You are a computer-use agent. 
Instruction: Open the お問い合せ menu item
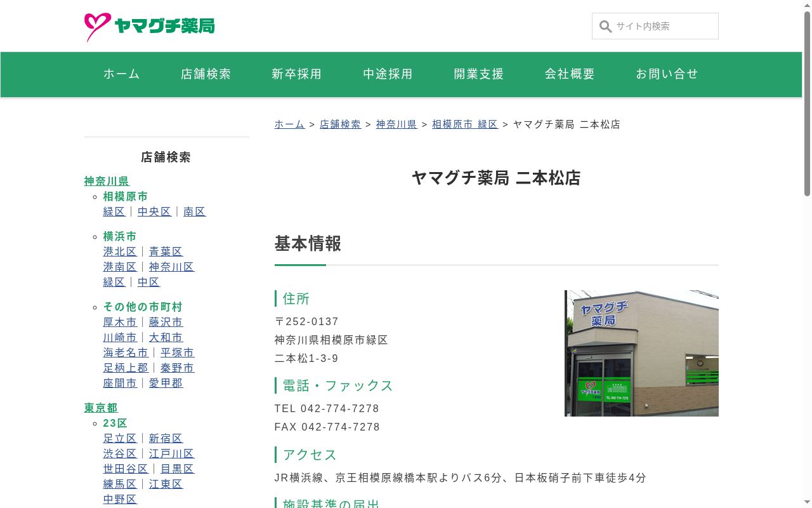pos(667,74)
